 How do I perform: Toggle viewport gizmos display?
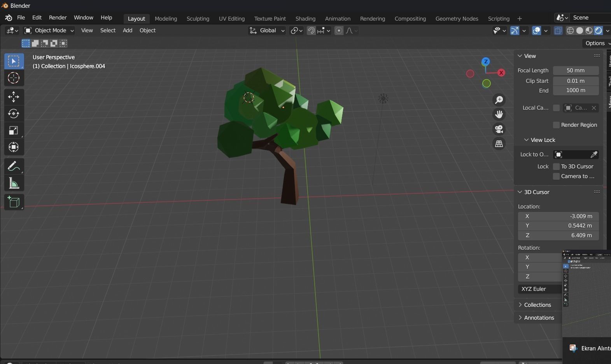click(515, 30)
